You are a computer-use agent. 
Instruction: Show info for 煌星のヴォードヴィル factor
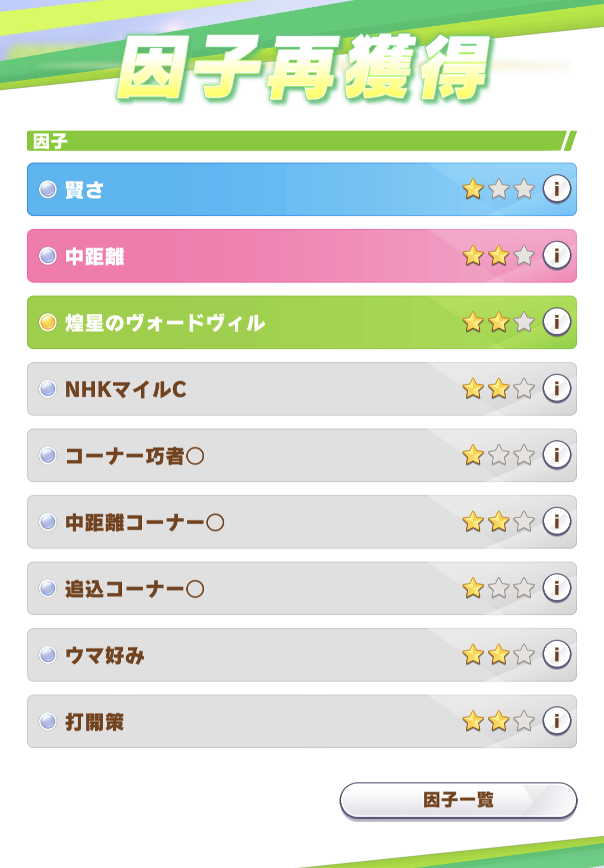(556, 322)
